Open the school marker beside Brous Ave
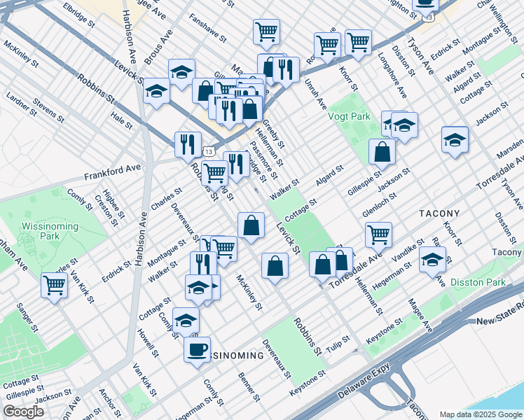 [181, 73]
